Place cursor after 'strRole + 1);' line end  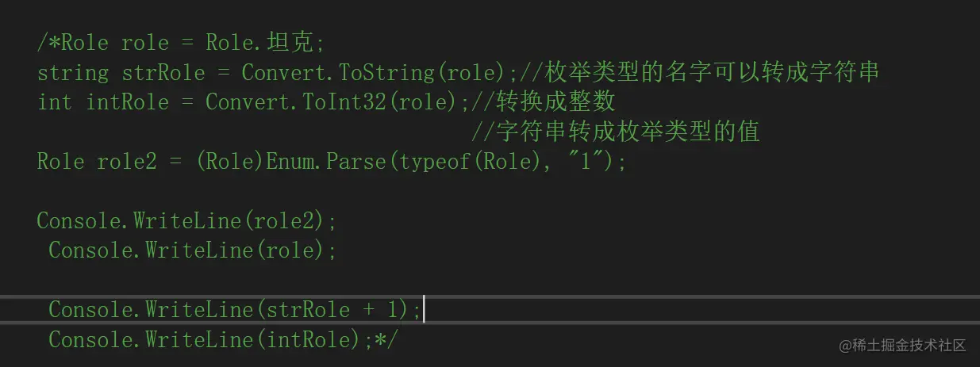coord(424,309)
